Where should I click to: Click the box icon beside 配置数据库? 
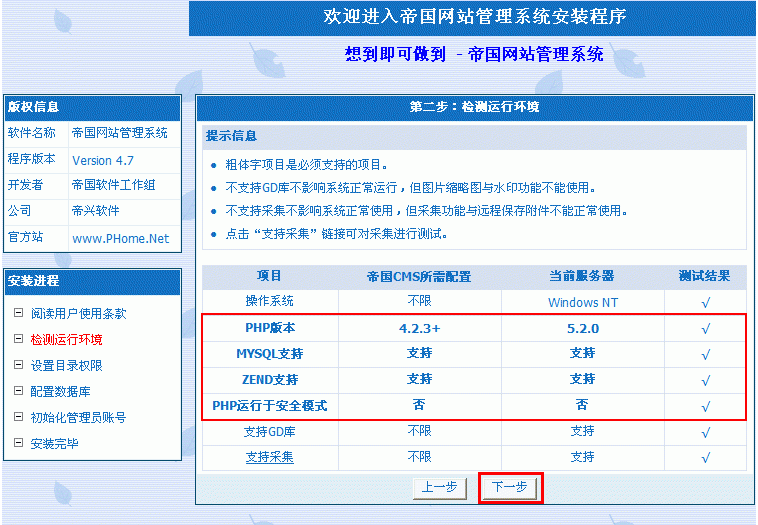click(18, 391)
